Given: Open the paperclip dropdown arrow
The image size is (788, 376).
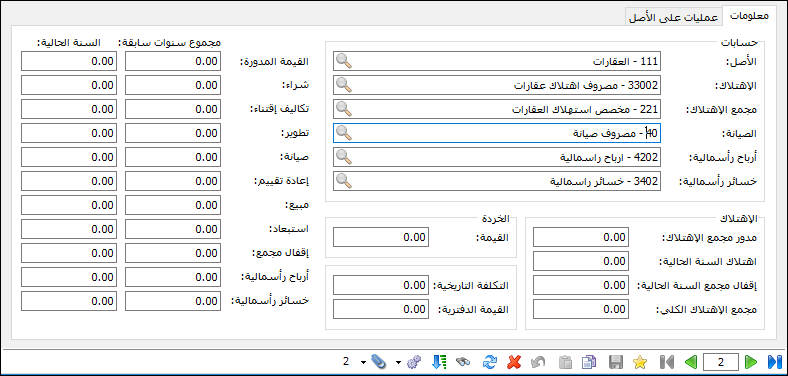Looking at the screenshot, I should [363, 362].
